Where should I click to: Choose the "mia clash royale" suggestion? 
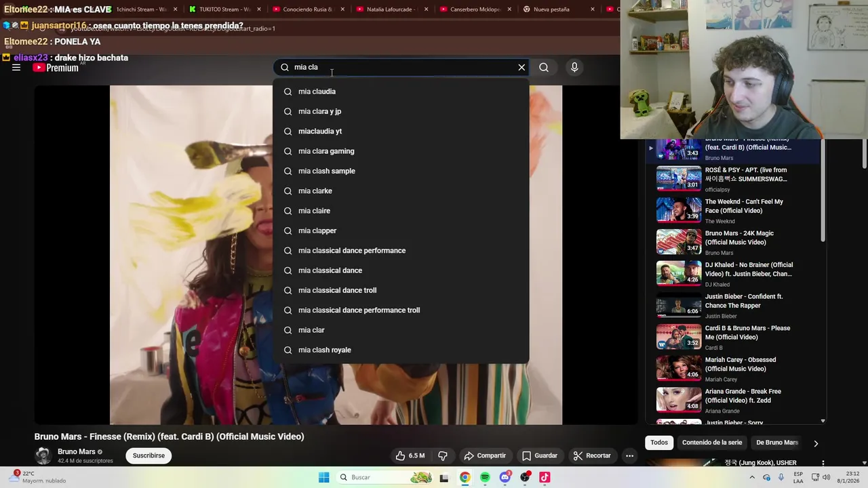(401, 350)
